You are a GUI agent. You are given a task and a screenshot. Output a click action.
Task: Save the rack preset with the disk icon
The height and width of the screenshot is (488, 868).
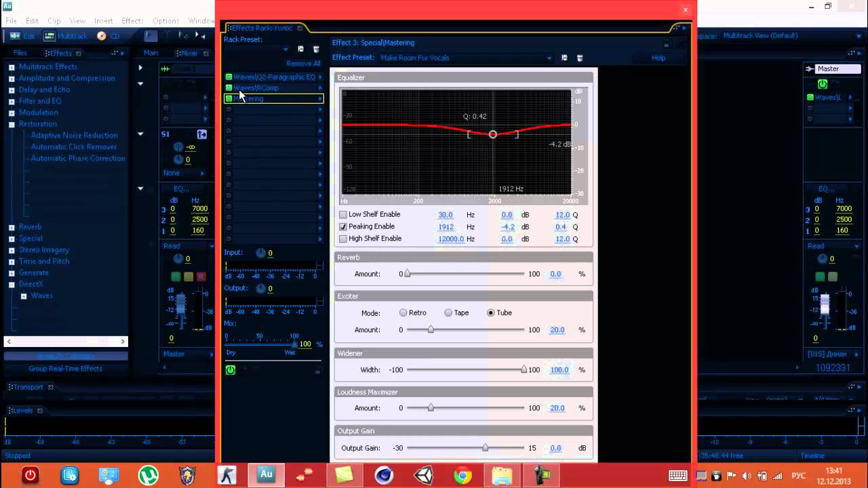[301, 49]
